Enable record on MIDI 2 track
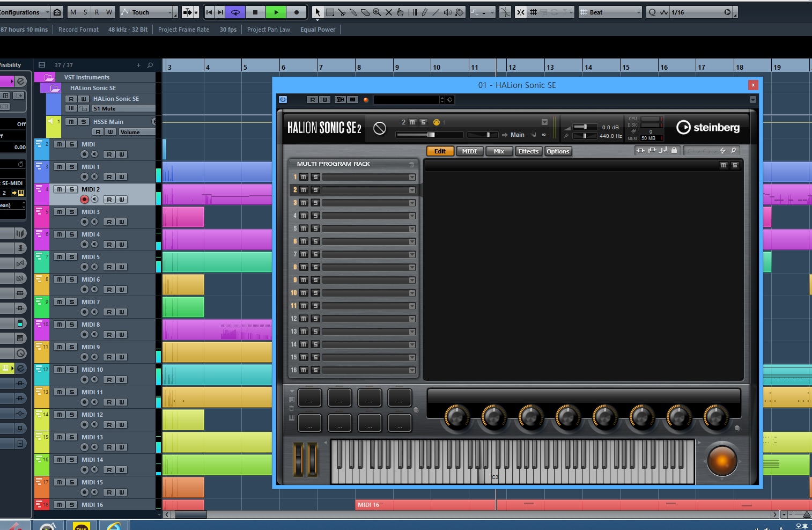 [84, 199]
